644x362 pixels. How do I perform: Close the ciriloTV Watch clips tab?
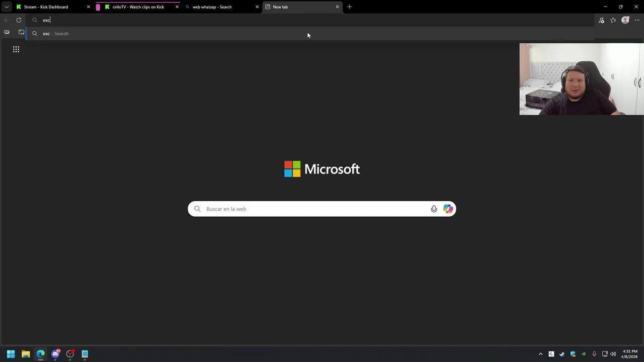coord(177,7)
